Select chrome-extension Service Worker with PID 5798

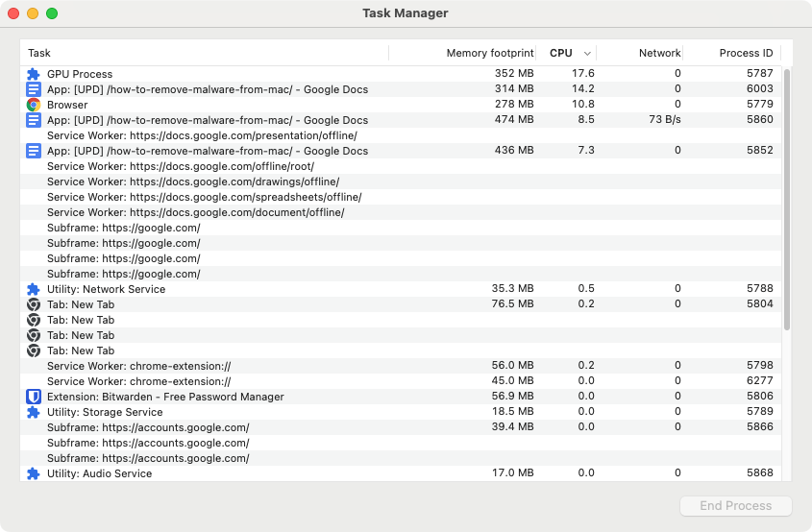click(401, 366)
